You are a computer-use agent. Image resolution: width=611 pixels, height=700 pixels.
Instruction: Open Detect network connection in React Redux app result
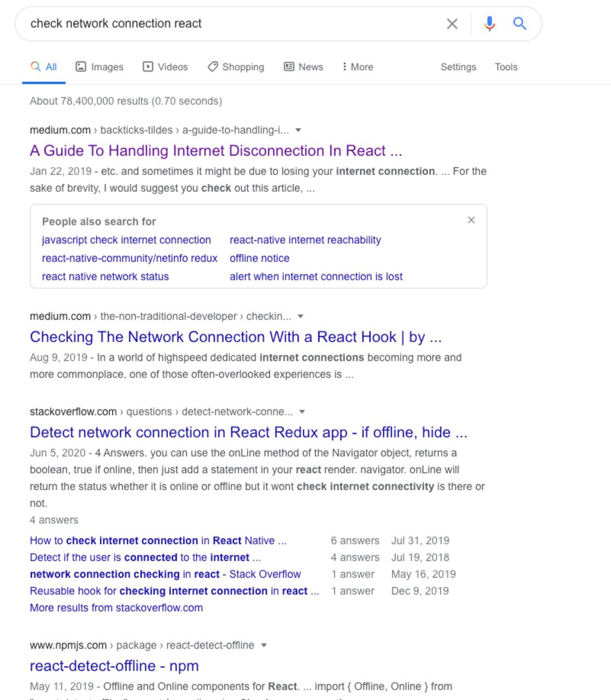click(x=249, y=432)
